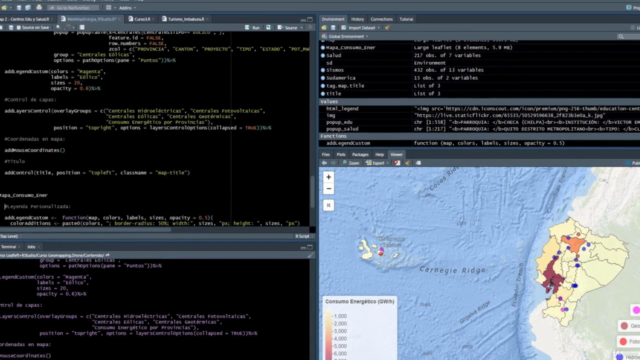Click the red Foto legend swatch
Viewport: 640px width, 360px height.
click(623, 341)
